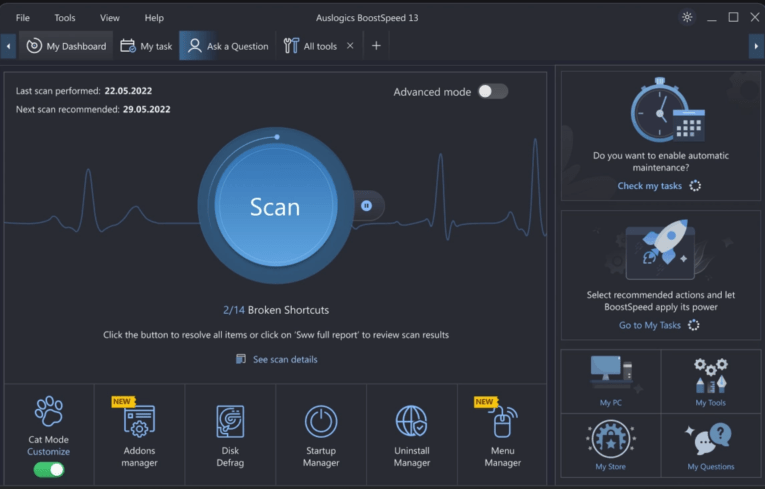Enable Advanced mode toggle

point(492,91)
